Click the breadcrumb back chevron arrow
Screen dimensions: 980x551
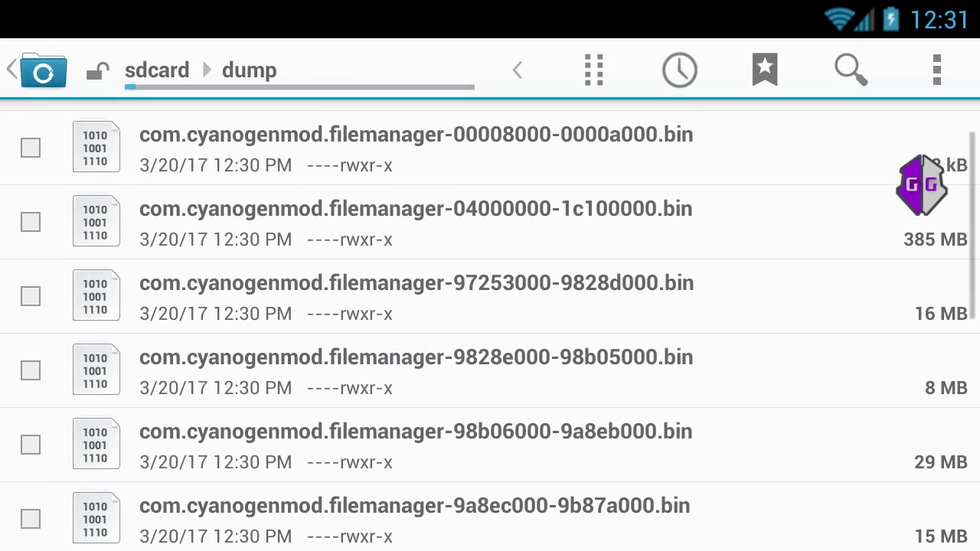click(x=518, y=70)
